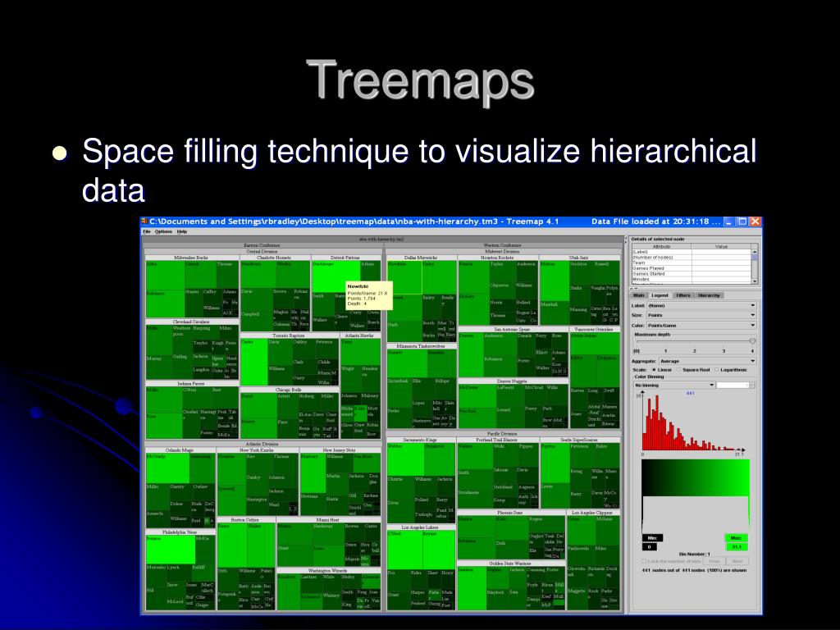Open the File menu
Image resolution: width=840 pixels, height=630 pixels.
[x=147, y=231]
